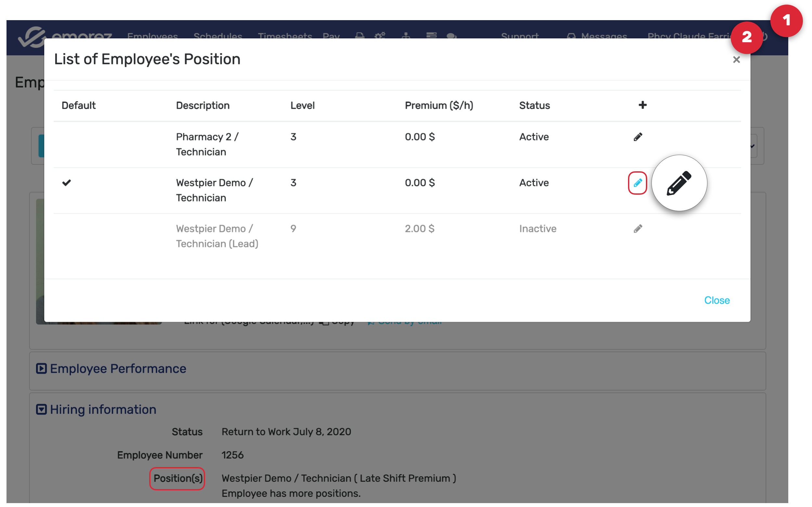
Task: Click the Position(s) label
Action: [178, 478]
